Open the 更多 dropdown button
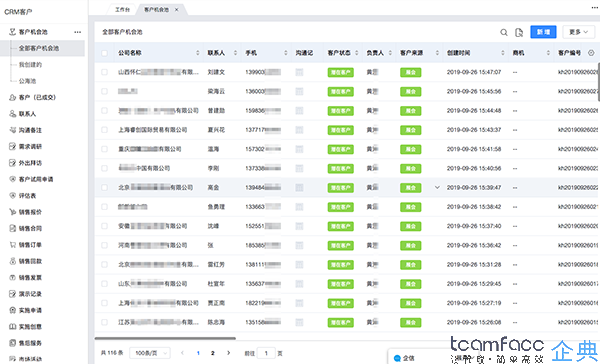 578,32
